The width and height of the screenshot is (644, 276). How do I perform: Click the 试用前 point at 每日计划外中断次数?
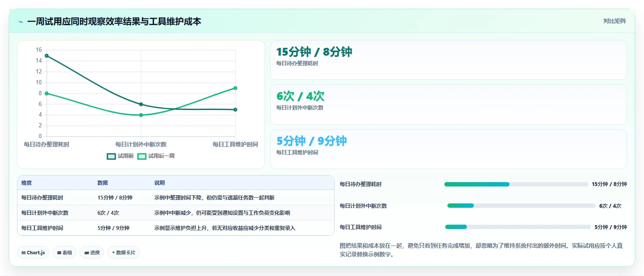click(141, 104)
